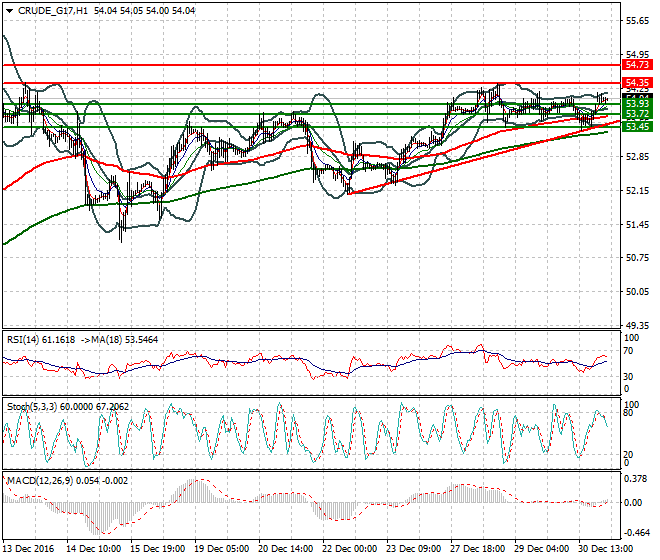Select the MACD scale value 0.00
The width and height of the screenshot is (660, 560).
[x=633, y=503]
